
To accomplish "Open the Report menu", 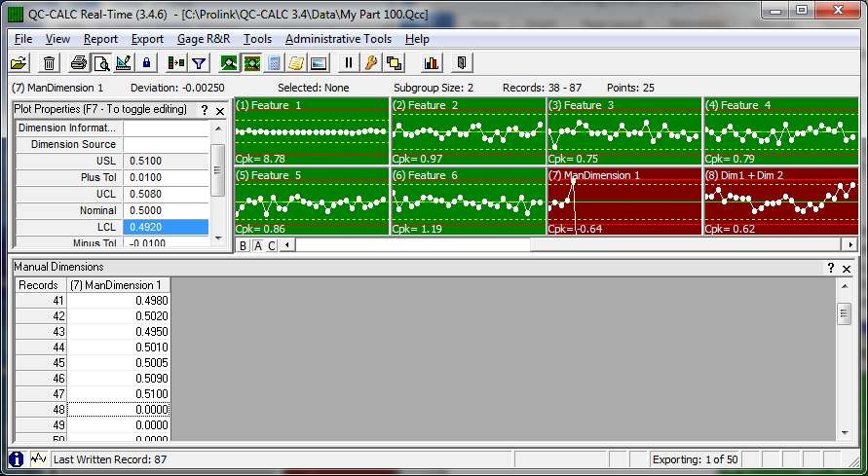I will point(100,39).
